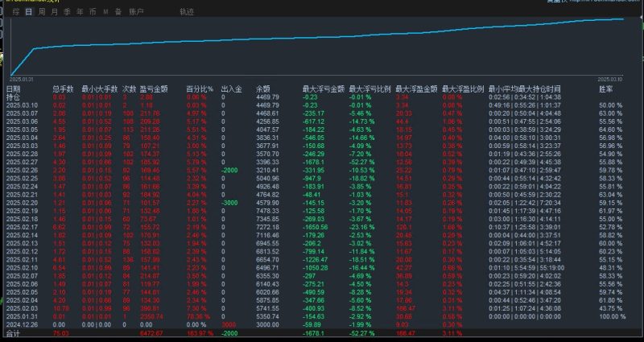
Task: Select the 币 currency tab
Action: point(93,12)
